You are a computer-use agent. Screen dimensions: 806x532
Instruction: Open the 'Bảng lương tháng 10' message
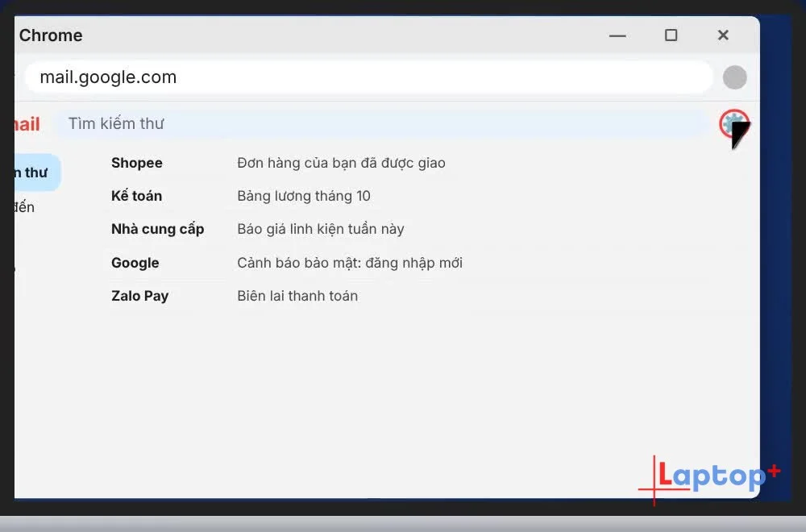(x=304, y=196)
